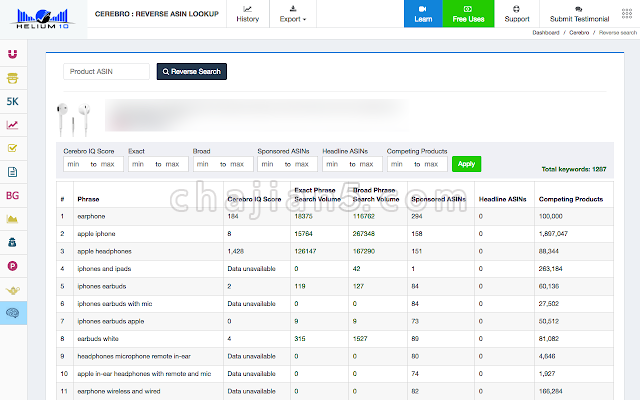Open the document sidebar tool
The width and height of the screenshot is (640, 400).
click(13, 172)
